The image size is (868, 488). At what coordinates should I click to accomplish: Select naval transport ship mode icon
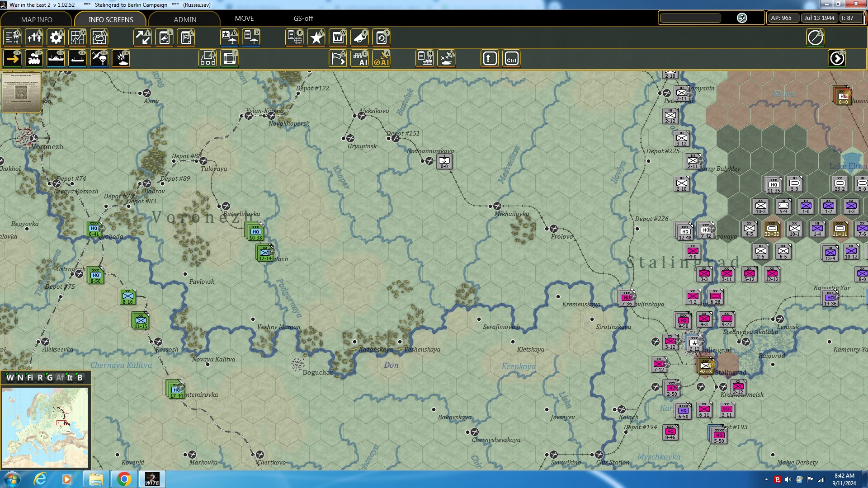click(56, 59)
